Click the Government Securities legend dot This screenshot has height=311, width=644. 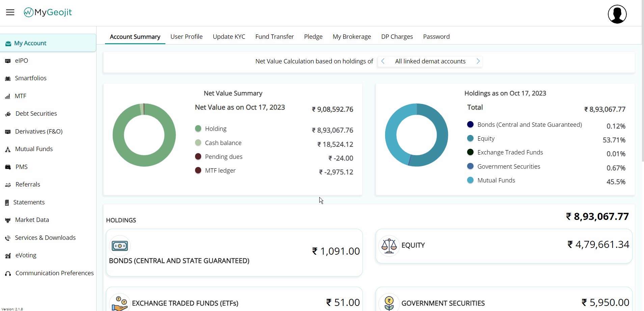pyautogui.click(x=470, y=166)
